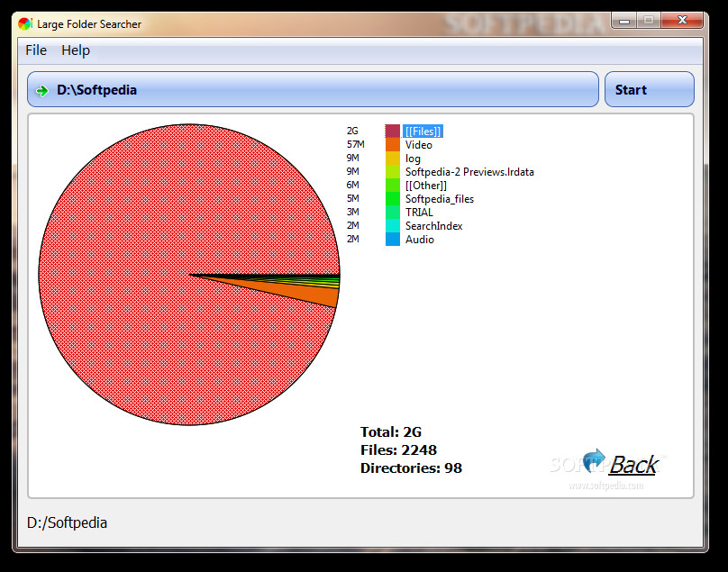Select Softpedia-2 Previews.lrdata legend entry
This screenshot has height=572, width=728.
[x=469, y=172]
